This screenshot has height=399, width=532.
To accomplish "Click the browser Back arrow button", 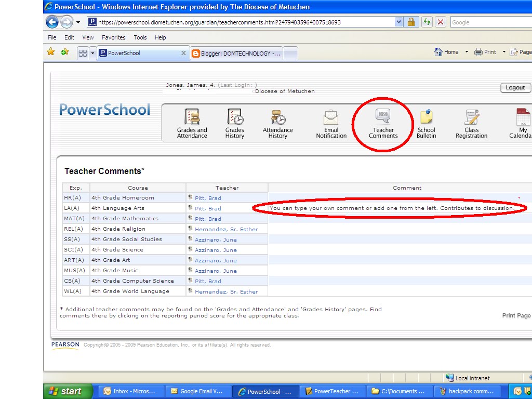I will [52, 22].
